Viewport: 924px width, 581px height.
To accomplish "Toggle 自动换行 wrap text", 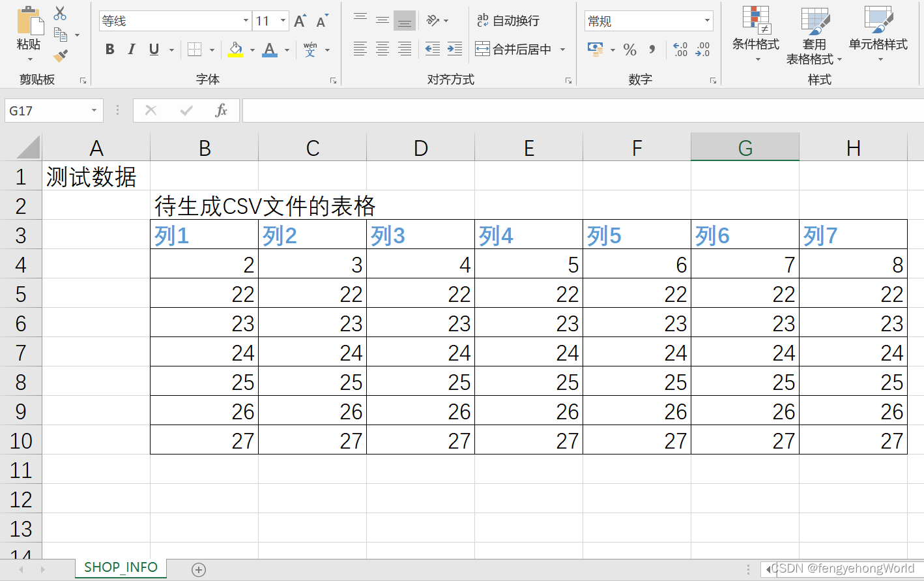I will [508, 20].
